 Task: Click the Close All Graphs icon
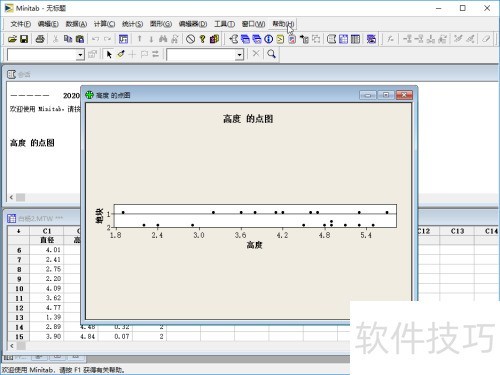tap(371, 39)
